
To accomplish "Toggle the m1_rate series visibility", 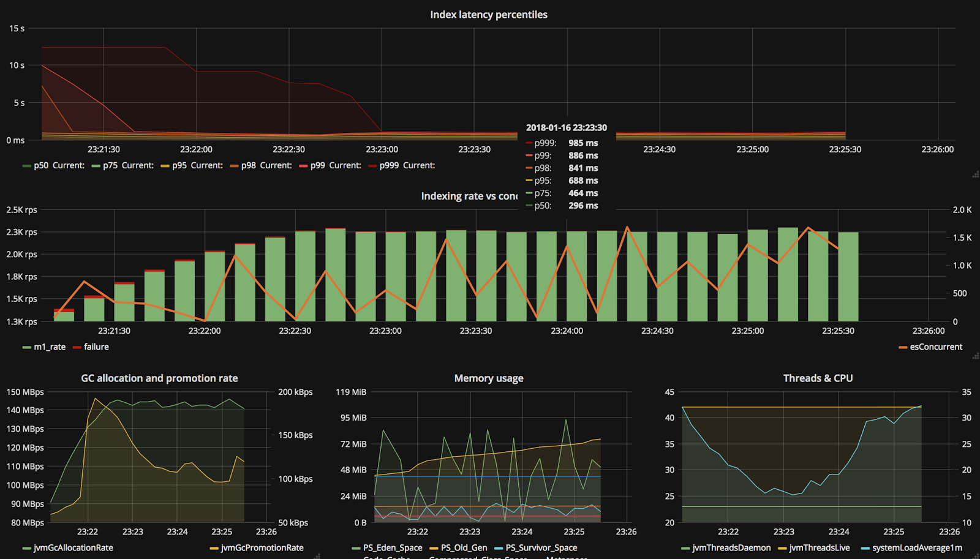I will [50, 347].
